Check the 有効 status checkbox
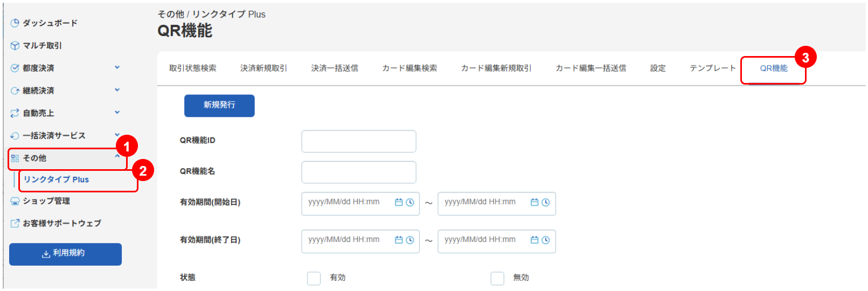Viewport: 868px width, 291px height. [x=314, y=278]
